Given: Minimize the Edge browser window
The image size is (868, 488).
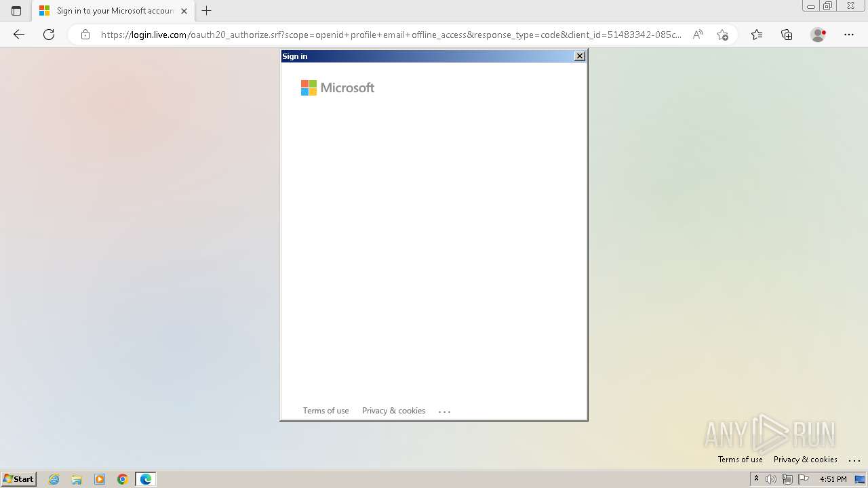Looking at the screenshot, I should (811, 6).
